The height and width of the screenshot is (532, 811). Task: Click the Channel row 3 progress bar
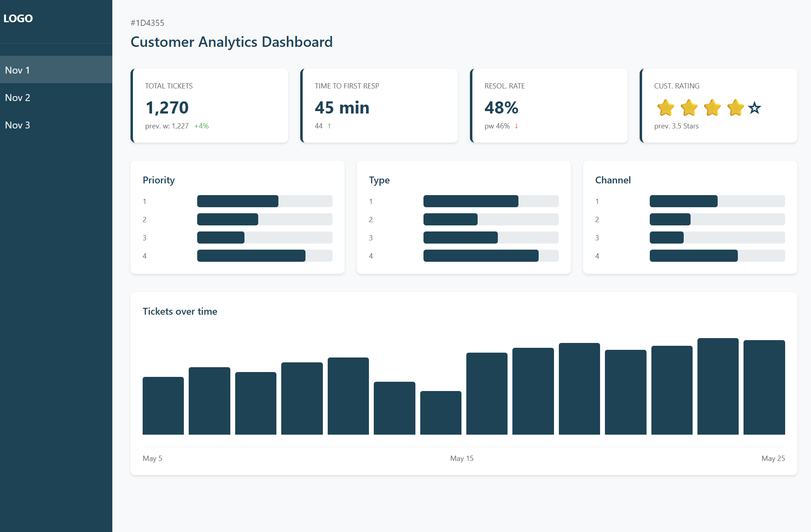[x=717, y=238]
